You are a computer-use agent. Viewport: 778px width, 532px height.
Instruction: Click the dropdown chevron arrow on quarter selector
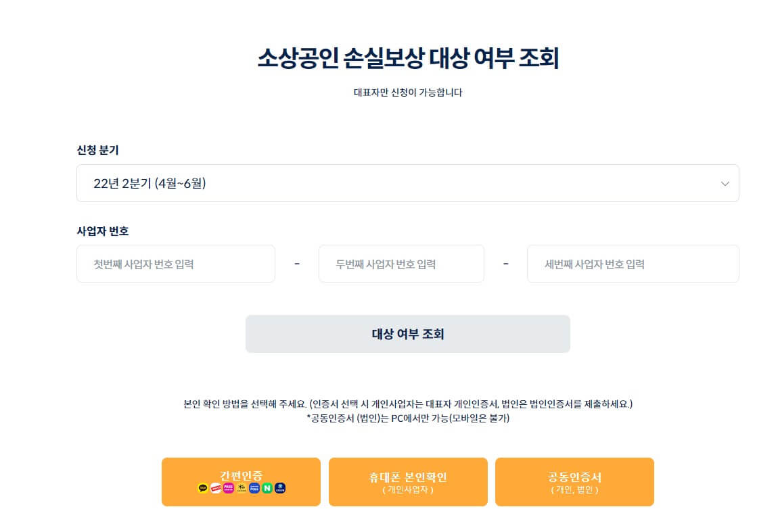coord(725,183)
